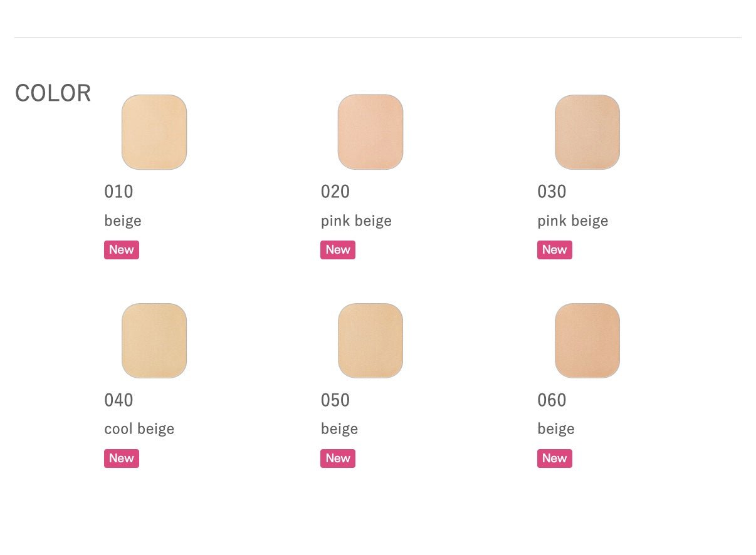Image resolution: width=756 pixels, height=555 pixels.
Task: Pick the 030 pink beige swatch
Action: (587, 132)
